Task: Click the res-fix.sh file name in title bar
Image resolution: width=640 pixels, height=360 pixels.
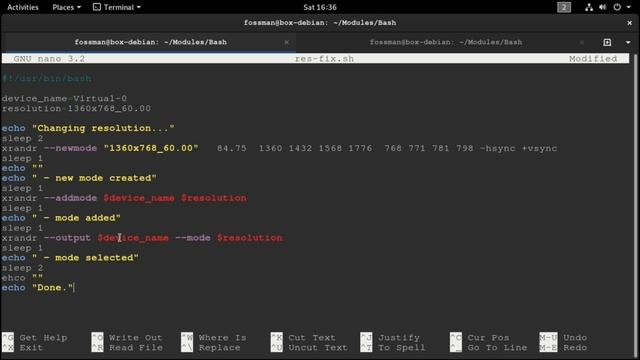Action: click(x=324, y=59)
